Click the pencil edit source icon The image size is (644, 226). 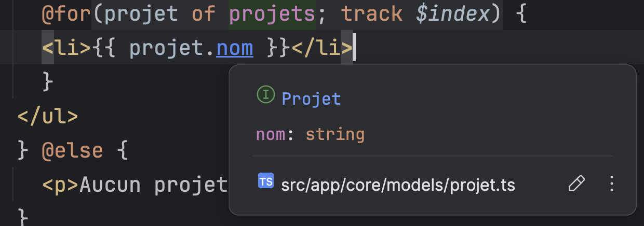pos(576,183)
